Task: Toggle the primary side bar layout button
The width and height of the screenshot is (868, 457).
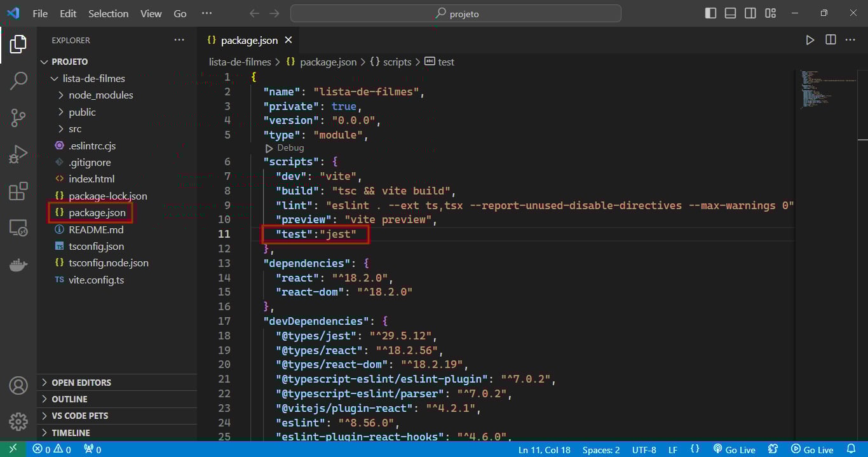Action: point(711,13)
